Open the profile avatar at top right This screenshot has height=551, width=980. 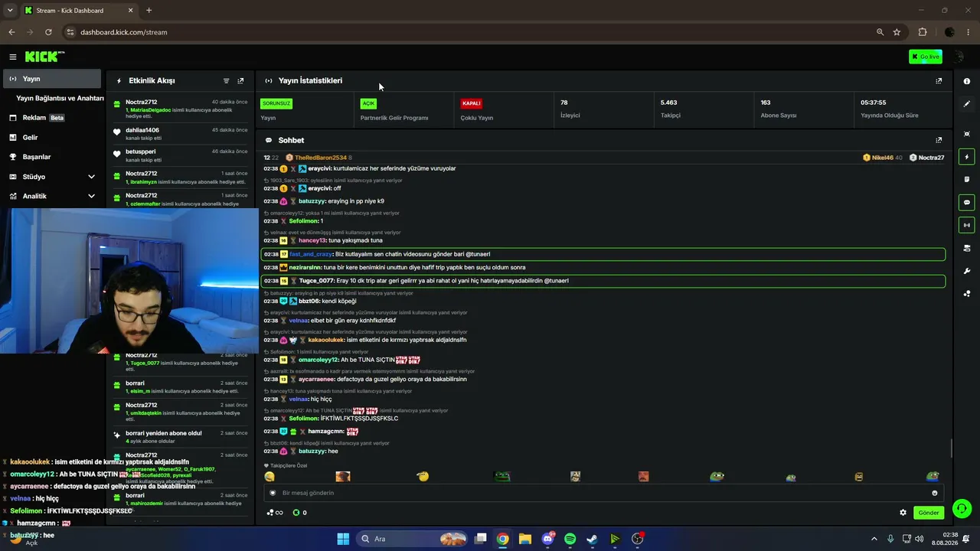tap(958, 57)
